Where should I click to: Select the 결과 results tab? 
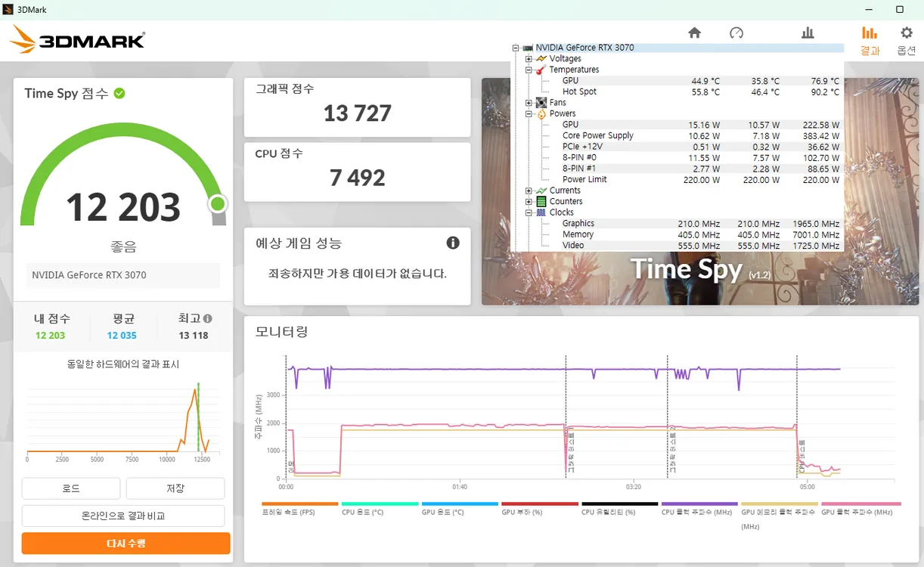point(870,41)
